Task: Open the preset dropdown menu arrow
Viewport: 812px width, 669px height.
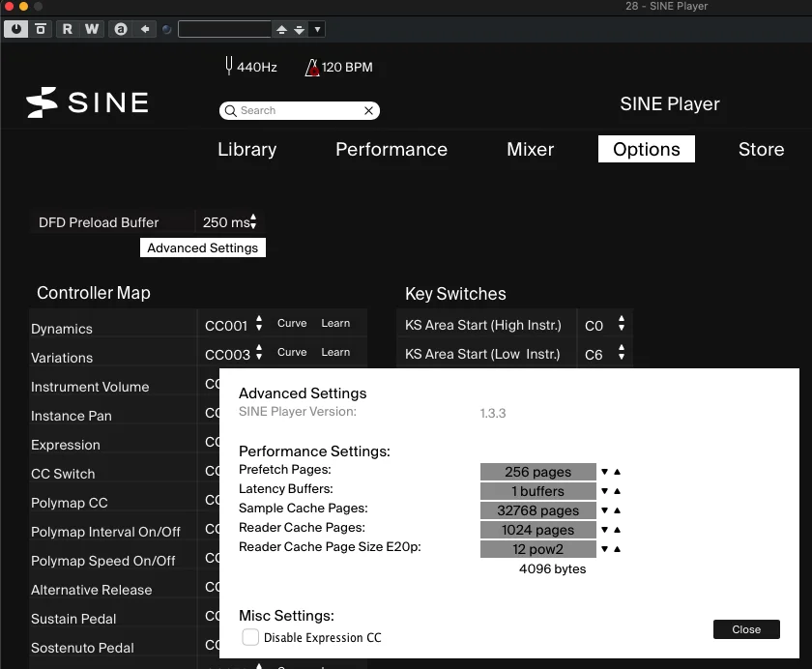Action: [x=317, y=29]
